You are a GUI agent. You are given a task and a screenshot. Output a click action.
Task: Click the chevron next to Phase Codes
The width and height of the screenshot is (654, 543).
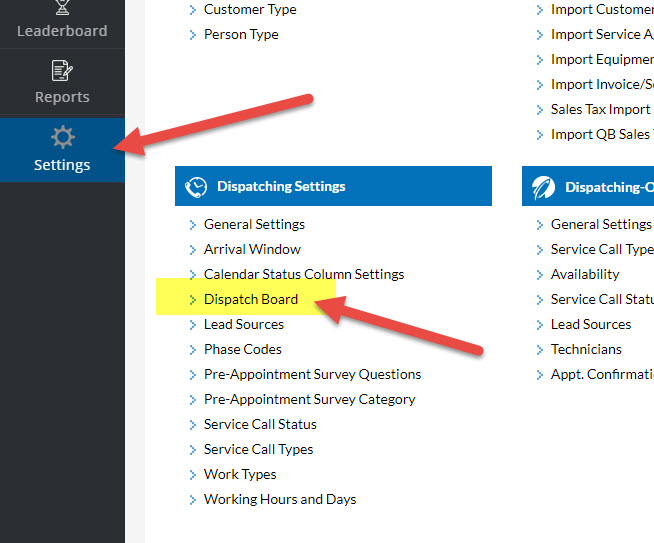193,350
